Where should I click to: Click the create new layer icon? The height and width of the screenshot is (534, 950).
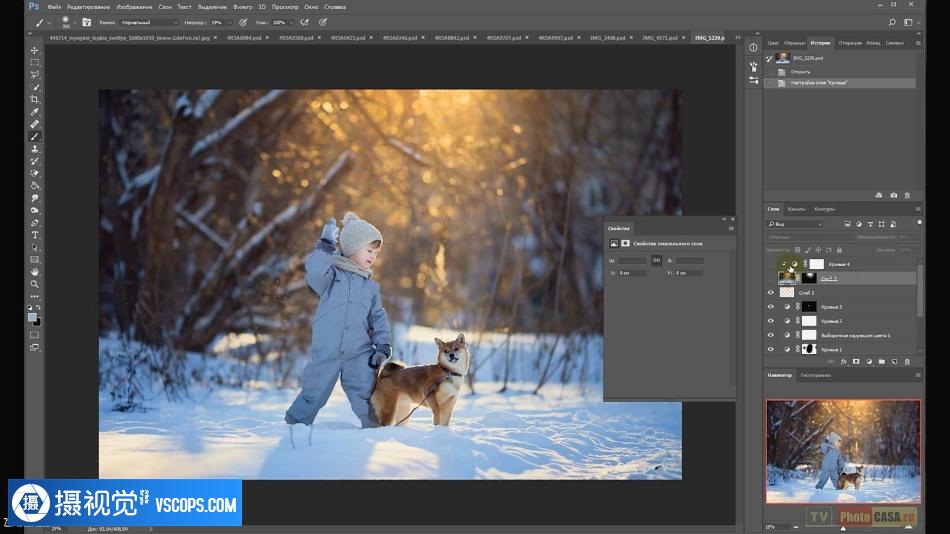[x=894, y=362]
